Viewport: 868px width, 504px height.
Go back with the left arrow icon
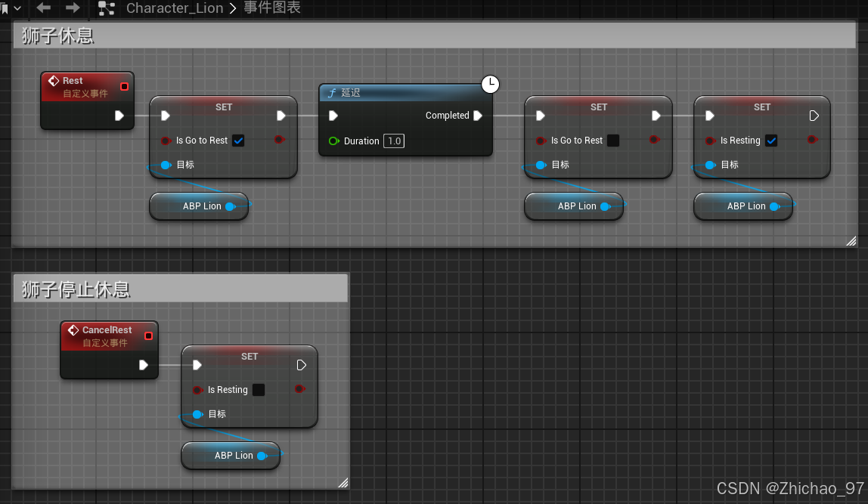point(43,8)
